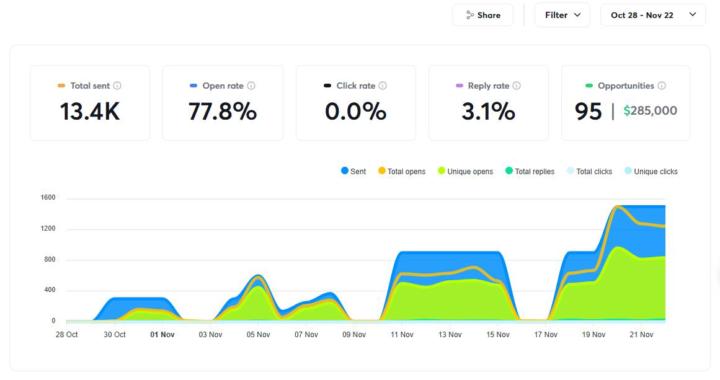Click the 21 Nov x-axis label
This screenshot has height=380, width=720.
641,335
